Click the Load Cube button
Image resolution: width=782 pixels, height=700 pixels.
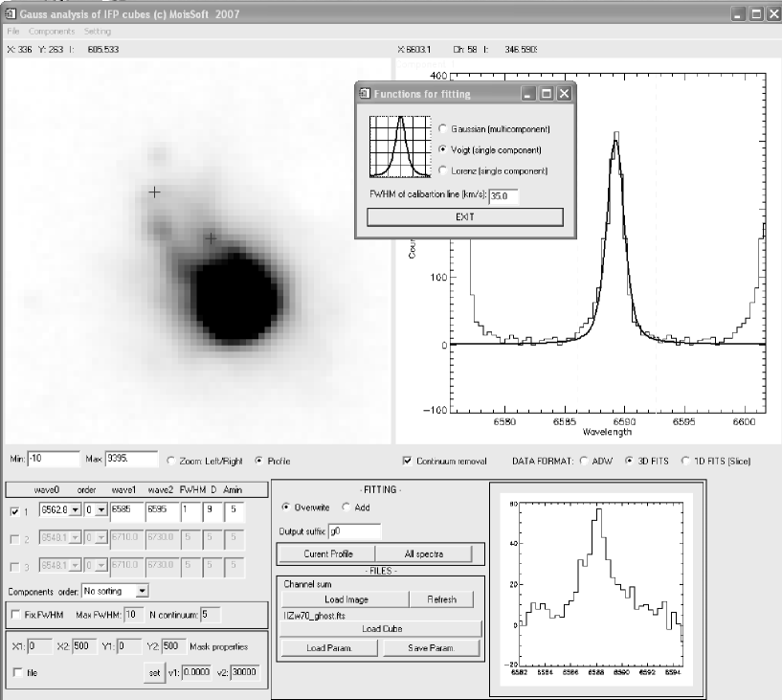[x=381, y=629]
